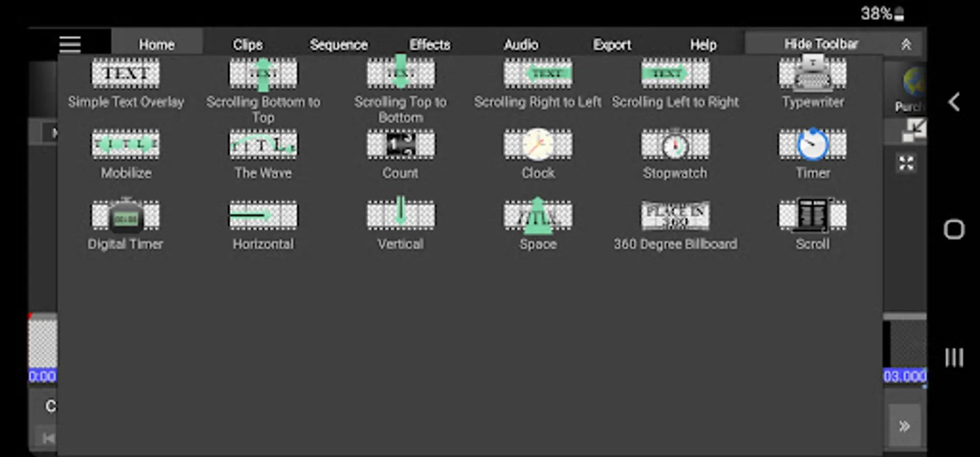
Task: Choose the Scroll text effect
Action: 812,224
